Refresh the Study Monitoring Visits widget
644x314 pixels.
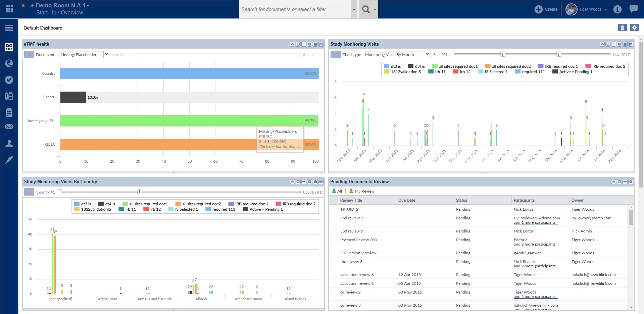coord(608,44)
